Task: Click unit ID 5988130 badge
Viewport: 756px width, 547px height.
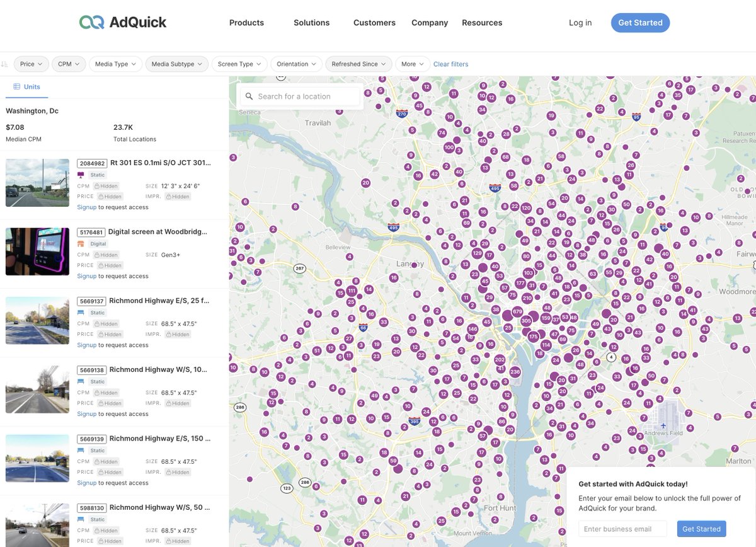Action: [91, 508]
